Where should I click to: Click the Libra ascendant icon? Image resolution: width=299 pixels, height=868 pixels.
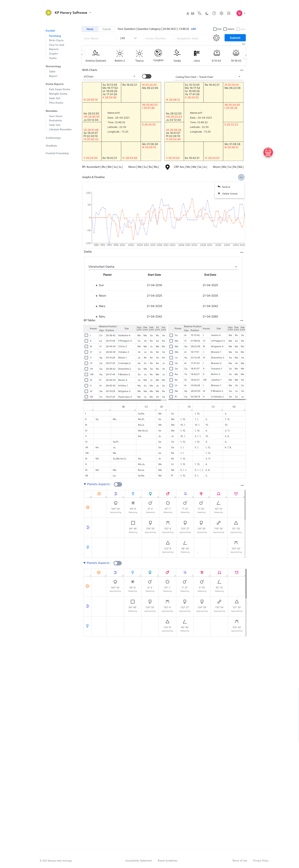196,53
